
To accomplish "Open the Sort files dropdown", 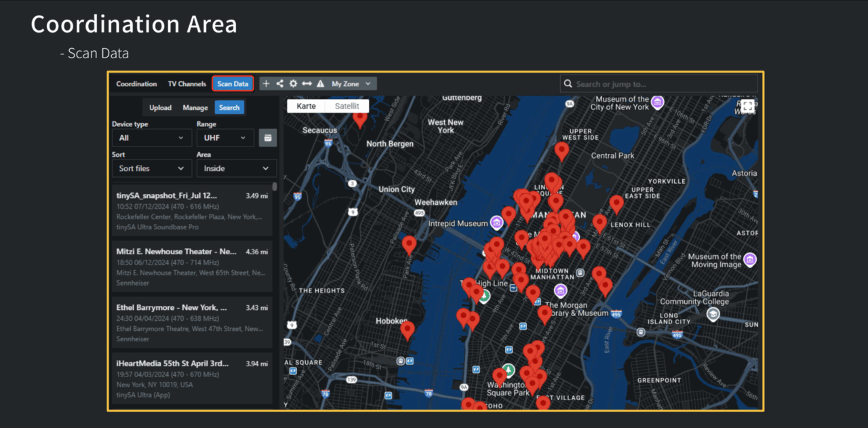I will pos(151,168).
